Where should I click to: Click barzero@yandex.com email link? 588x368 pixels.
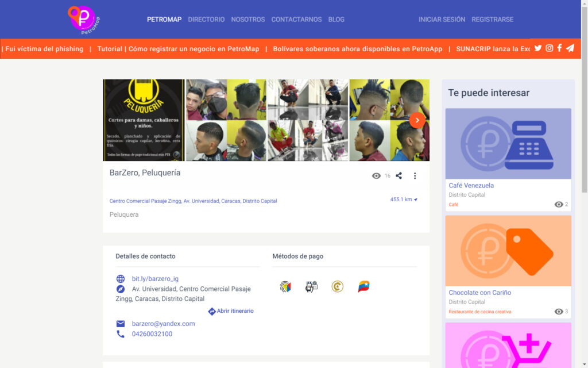[x=163, y=323]
